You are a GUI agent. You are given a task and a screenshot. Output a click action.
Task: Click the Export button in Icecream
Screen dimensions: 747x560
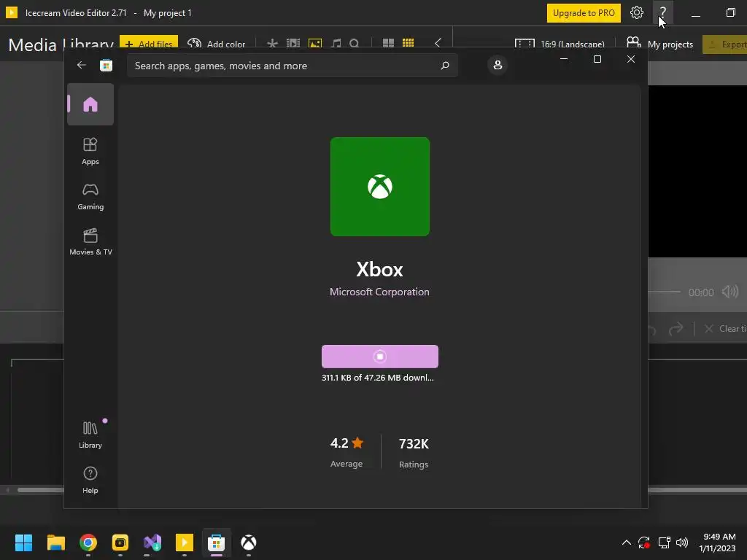coord(726,44)
